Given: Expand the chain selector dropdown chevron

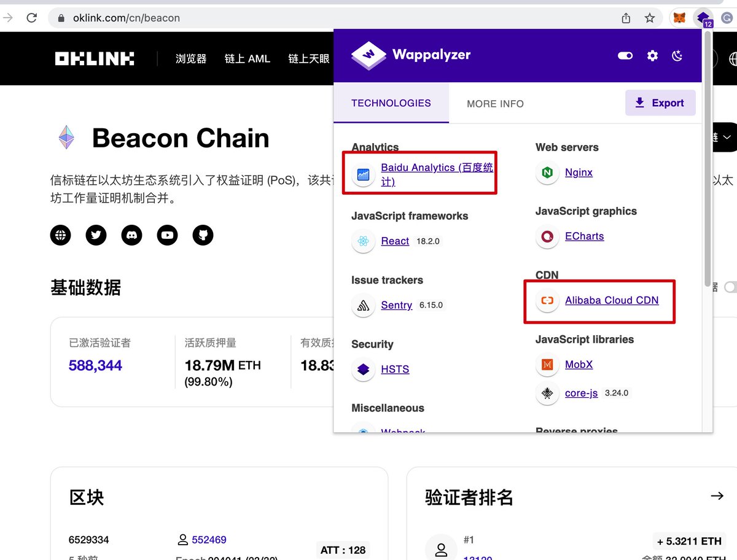Looking at the screenshot, I should pos(727,136).
